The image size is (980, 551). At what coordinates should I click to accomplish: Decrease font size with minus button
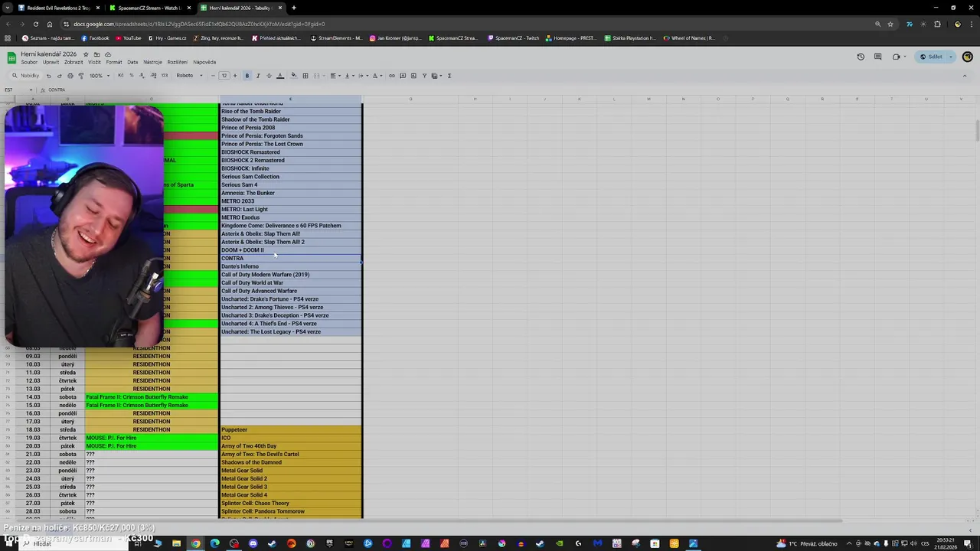[x=213, y=76]
